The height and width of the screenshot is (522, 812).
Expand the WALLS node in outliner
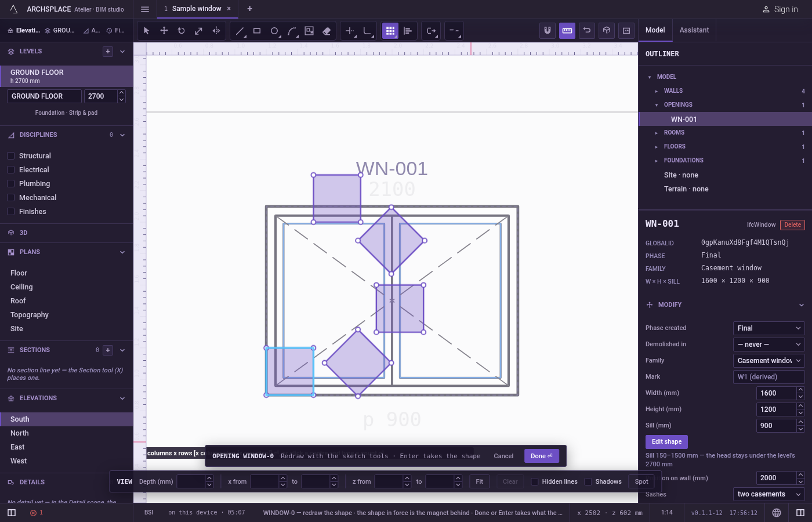(657, 91)
